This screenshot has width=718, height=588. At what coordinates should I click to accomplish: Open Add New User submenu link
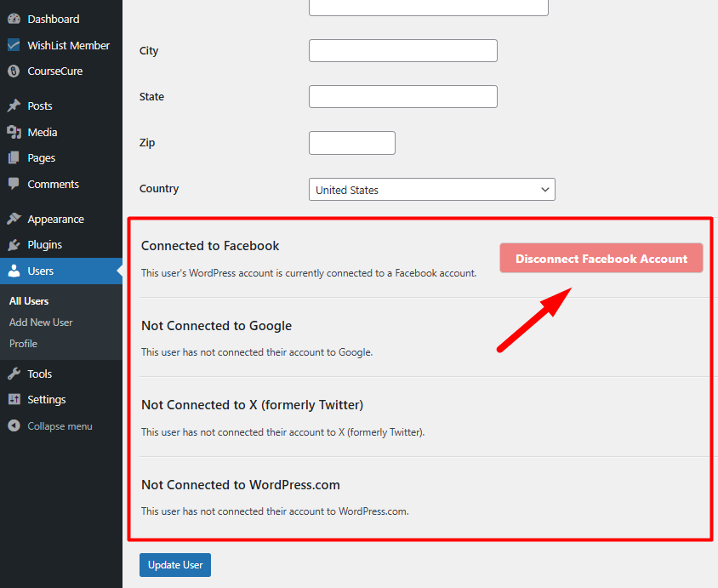41,323
